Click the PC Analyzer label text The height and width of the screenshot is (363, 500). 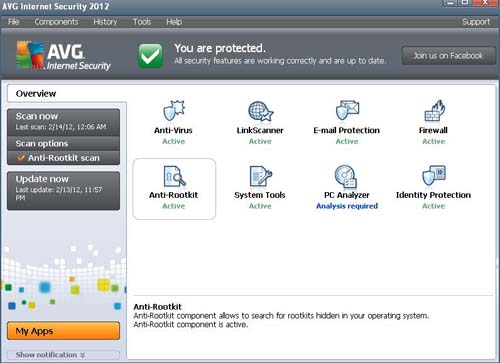[x=347, y=195]
